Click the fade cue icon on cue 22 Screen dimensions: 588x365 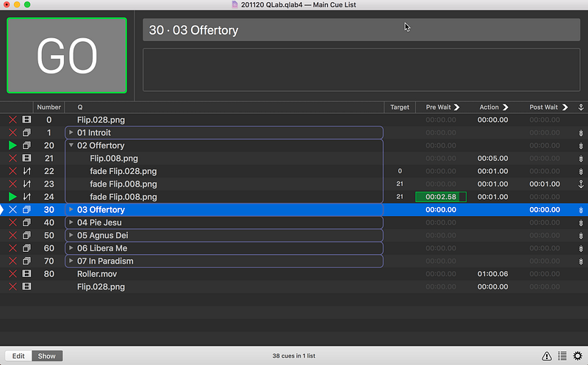click(26, 171)
